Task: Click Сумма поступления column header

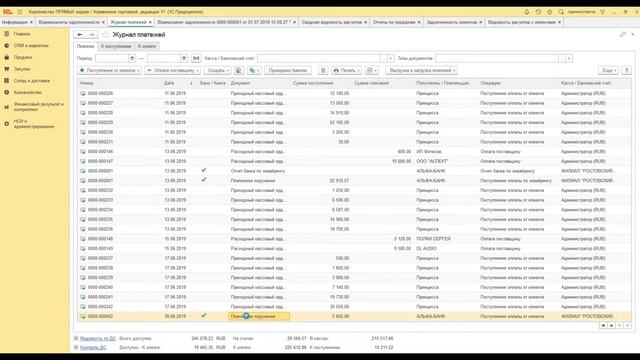Action: [x=313, y=83]
